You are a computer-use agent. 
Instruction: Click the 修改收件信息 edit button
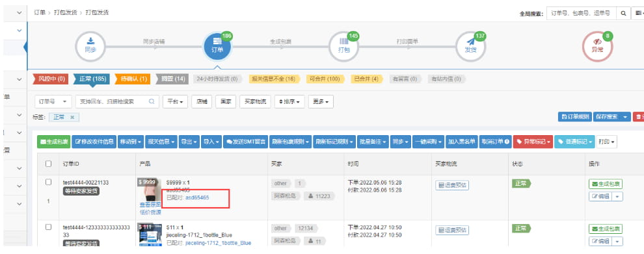click(x=94, y=142)
